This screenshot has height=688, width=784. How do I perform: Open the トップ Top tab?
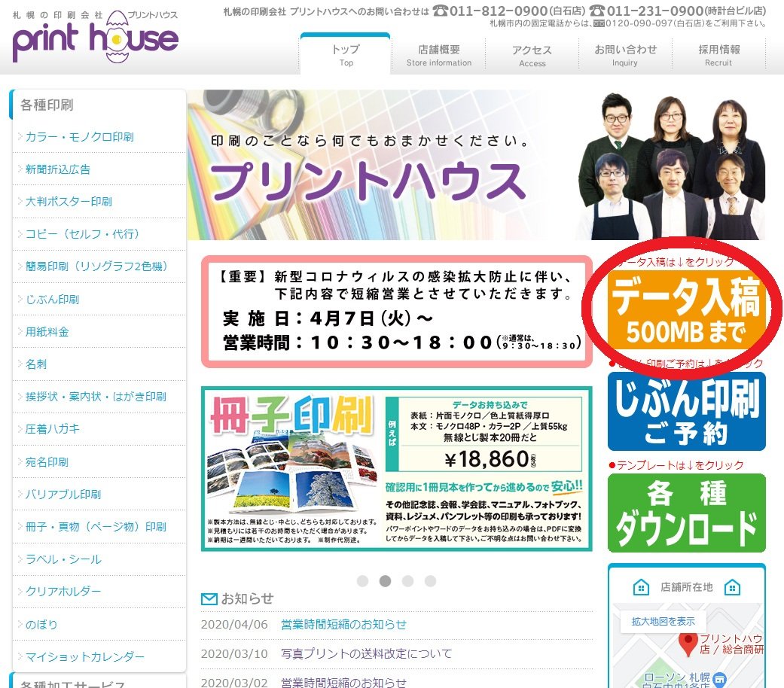tap(346, 55)
